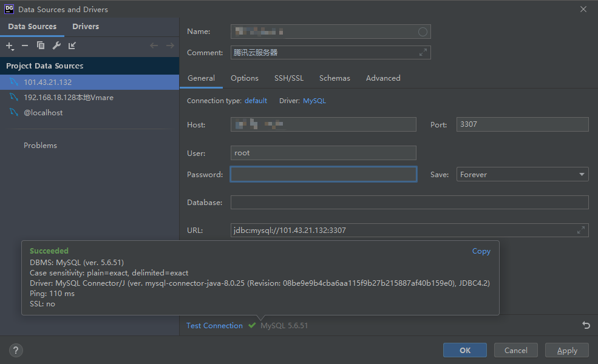Viewport: 598px width, 364px height.
Task: Open the Save password dropdown
Action: (x=522, y=174)
